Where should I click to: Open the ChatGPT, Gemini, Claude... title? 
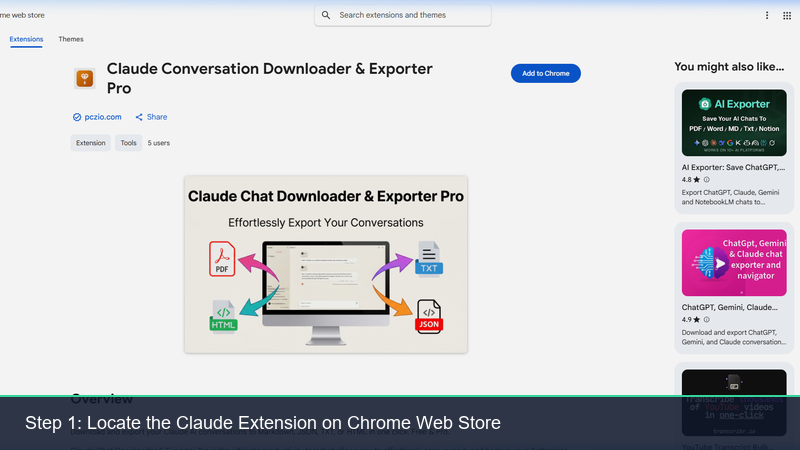tap(730, 308)
